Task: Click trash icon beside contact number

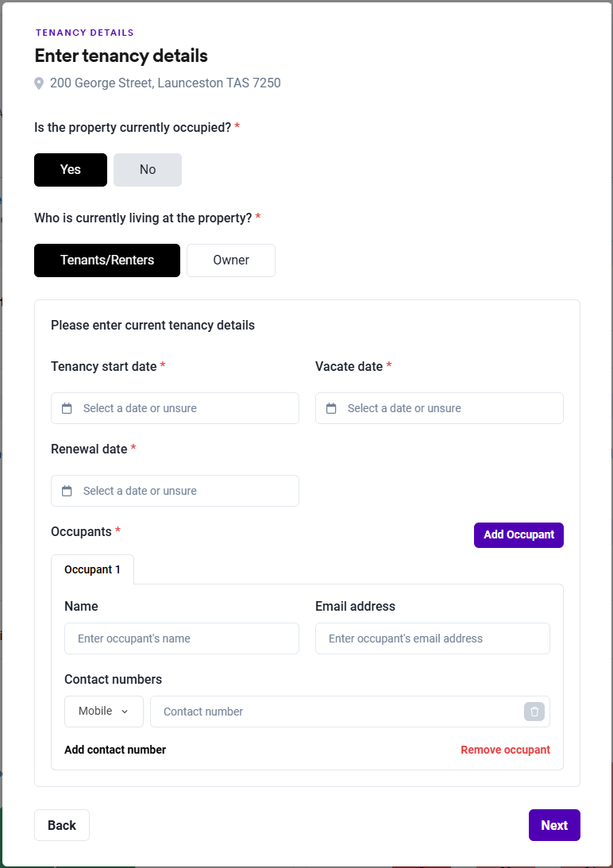Action: (534, 712)
